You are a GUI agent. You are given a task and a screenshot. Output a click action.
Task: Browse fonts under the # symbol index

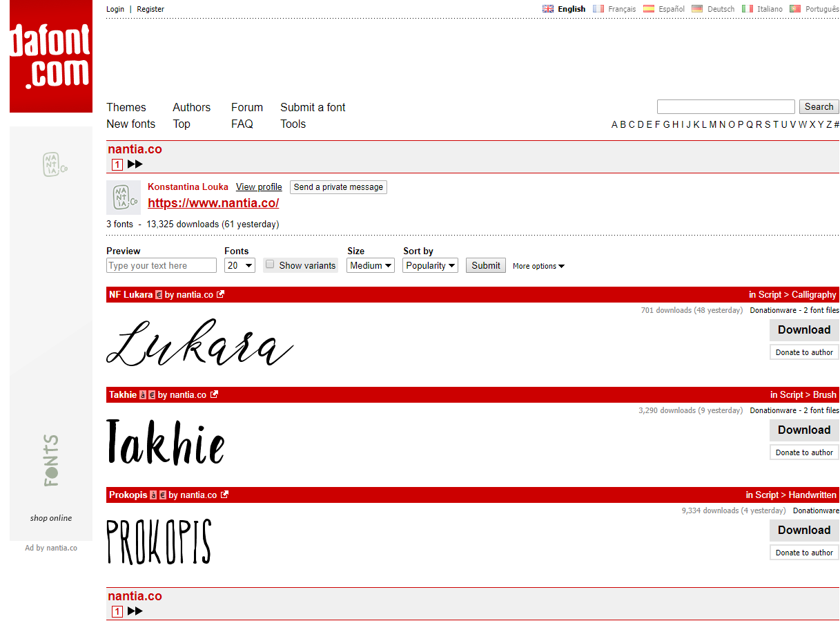[837, 124]
